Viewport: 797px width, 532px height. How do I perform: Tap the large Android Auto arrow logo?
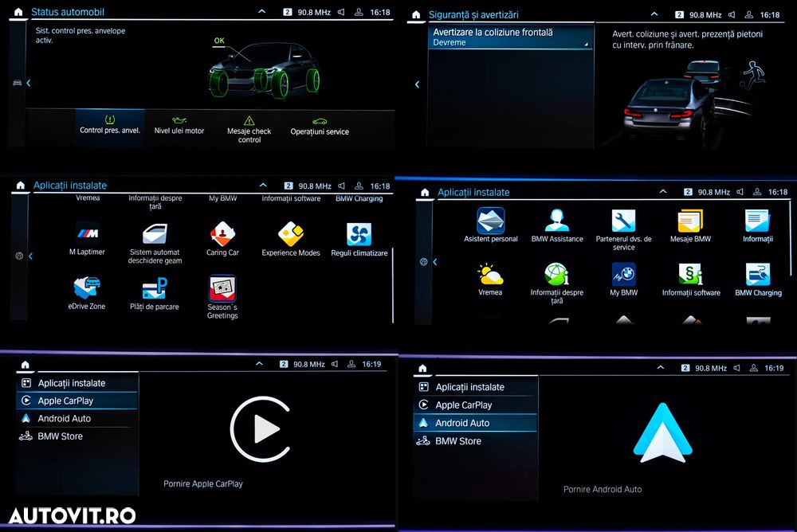[663, 433]
